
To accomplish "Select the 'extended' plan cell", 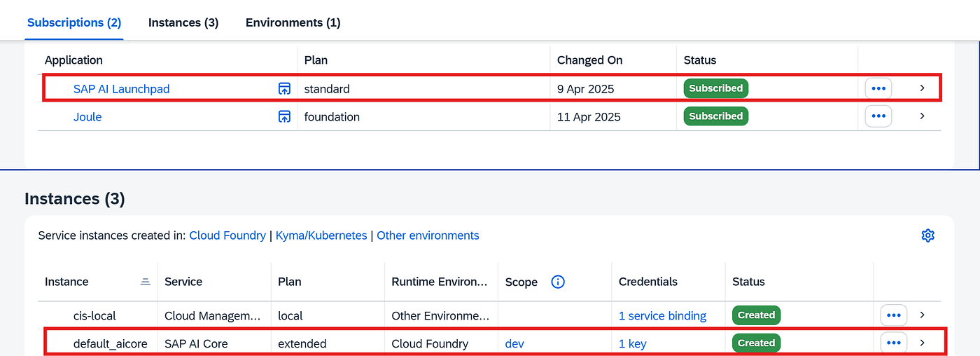I will (x=302, y=343).
